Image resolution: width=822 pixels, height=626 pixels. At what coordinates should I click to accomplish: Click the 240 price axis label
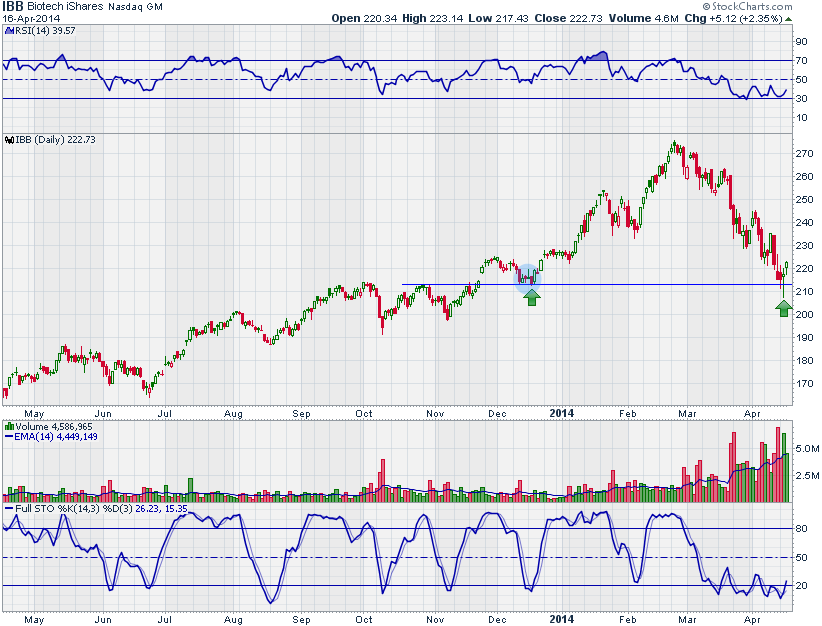(804, 223)
